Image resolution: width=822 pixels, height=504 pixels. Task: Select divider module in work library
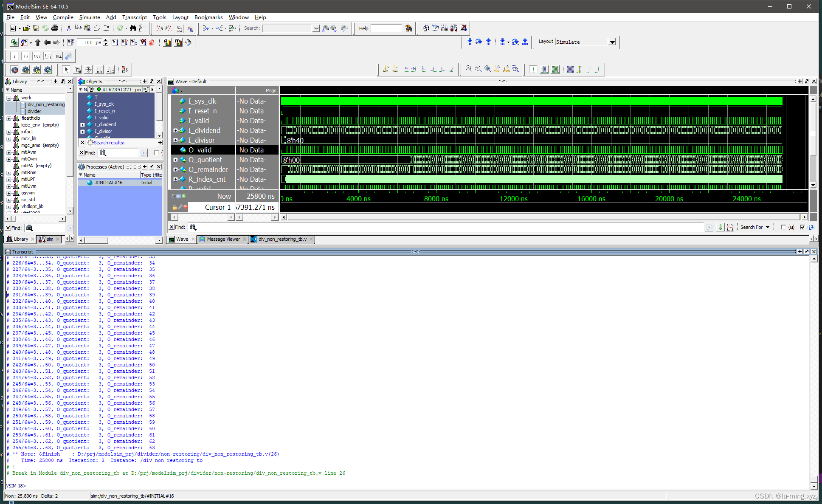34,111
